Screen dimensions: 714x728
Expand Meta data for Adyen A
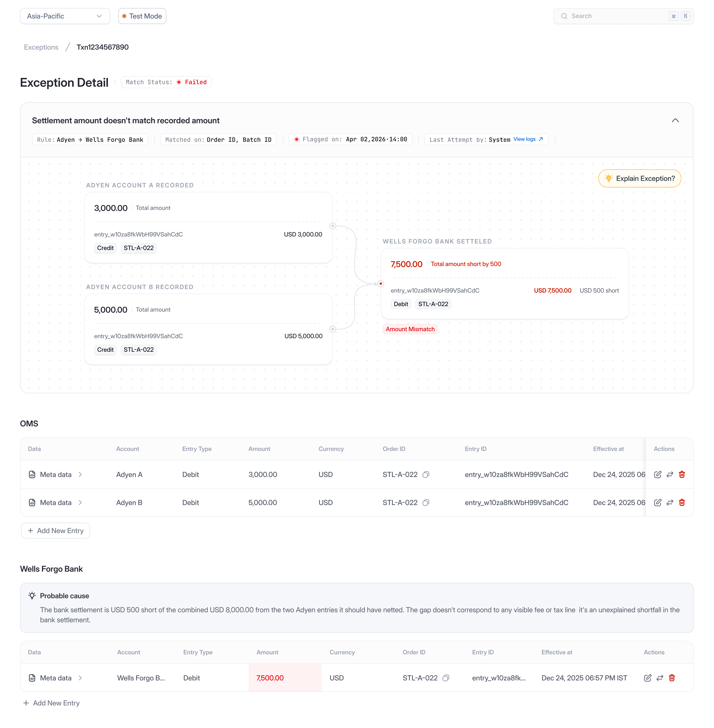(x=80, y=474)
